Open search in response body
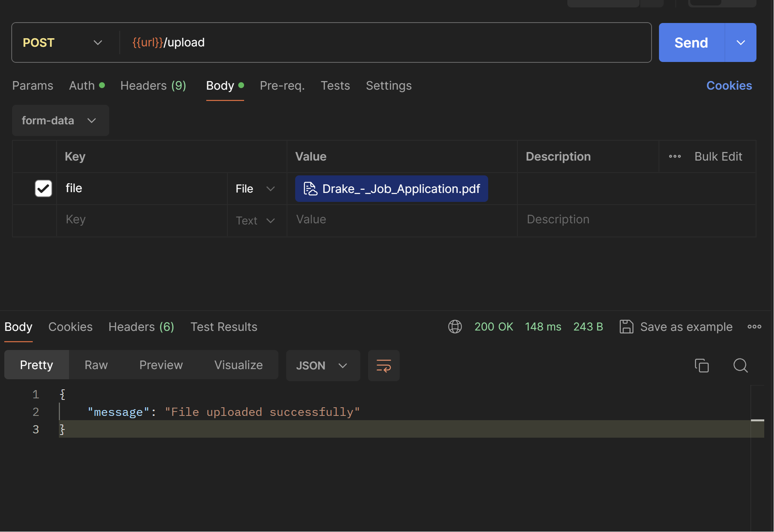774x532 pixels. click(x=740, y=366)
